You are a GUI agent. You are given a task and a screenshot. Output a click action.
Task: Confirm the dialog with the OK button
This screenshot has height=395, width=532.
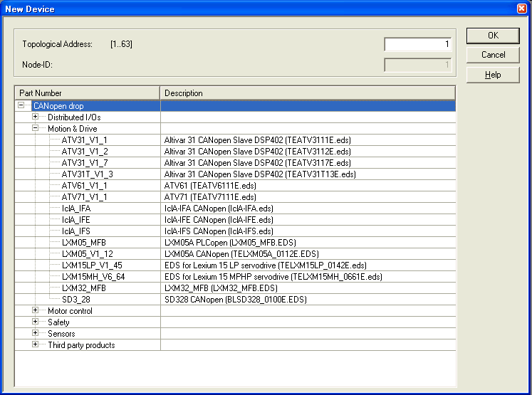(493, 36)
